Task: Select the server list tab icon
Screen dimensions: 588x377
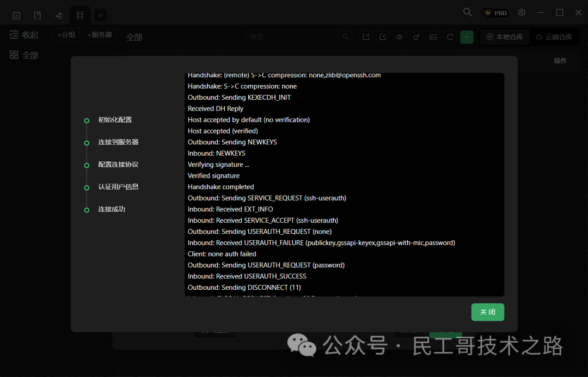Action: point(80,15)
